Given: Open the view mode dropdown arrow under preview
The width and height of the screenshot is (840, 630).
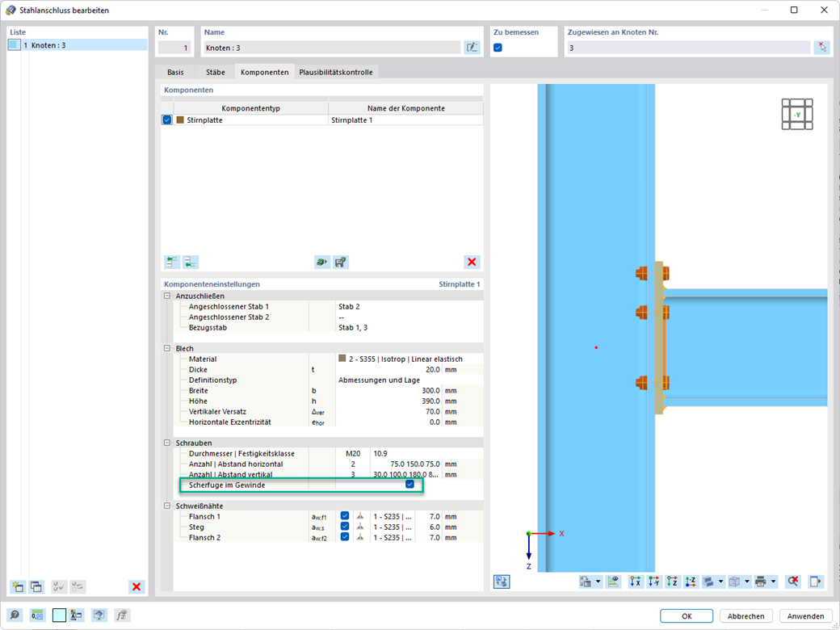Looking at the screenshot, I should click(x=598, y=582).
